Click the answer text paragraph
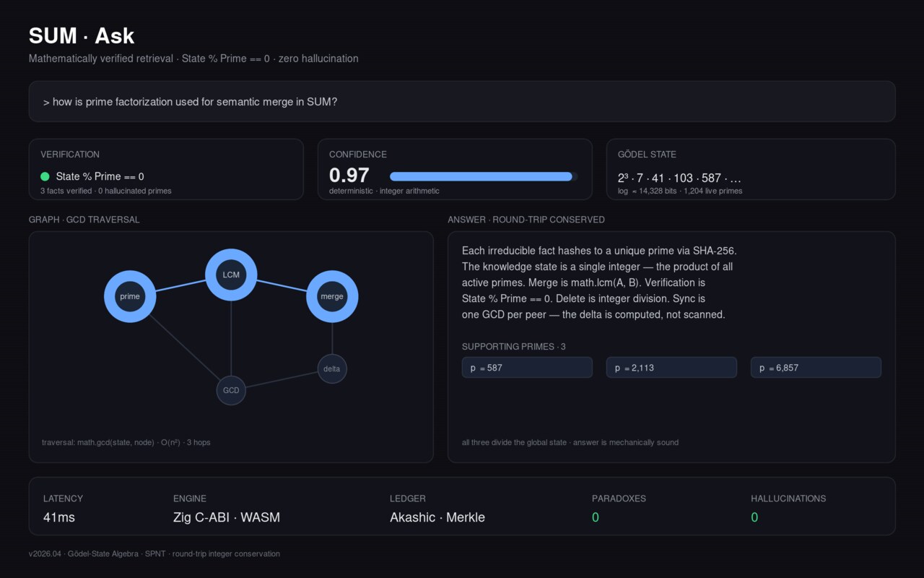924x578 pixels. point(598,282)
